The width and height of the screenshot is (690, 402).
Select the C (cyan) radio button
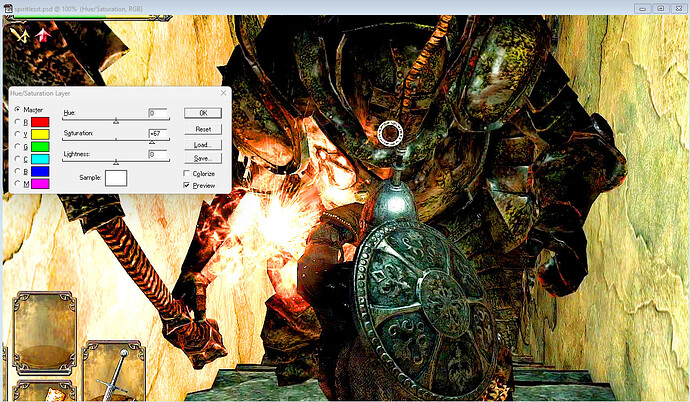pos(17,159)
